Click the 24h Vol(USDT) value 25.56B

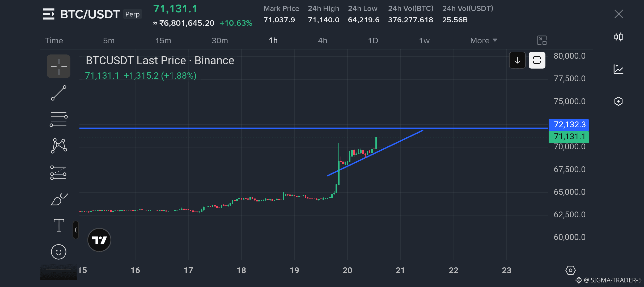coord(455,20)
